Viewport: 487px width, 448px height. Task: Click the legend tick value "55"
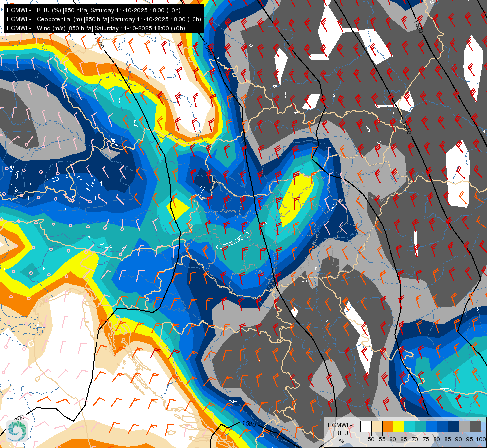(x=382, y=439)
